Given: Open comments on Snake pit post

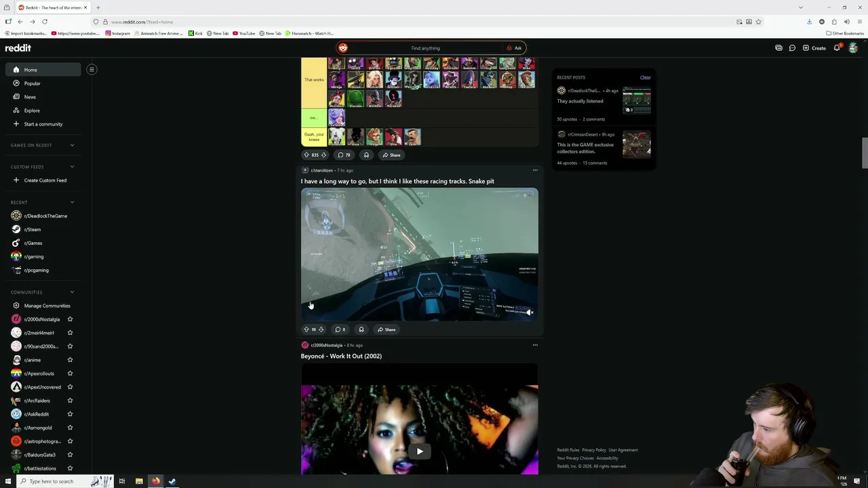Looking at the screenshot, I should coord(340,329).
